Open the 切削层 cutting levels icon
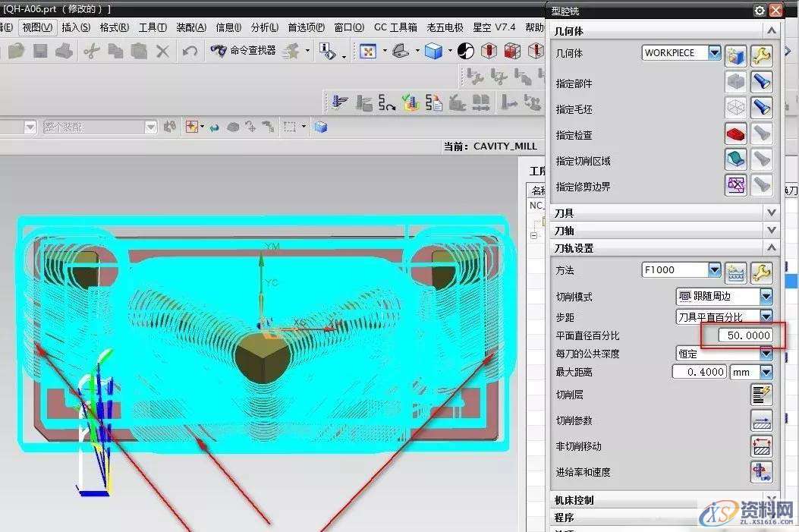The height and width of the screenshot is (532, 799). [762, 394]
